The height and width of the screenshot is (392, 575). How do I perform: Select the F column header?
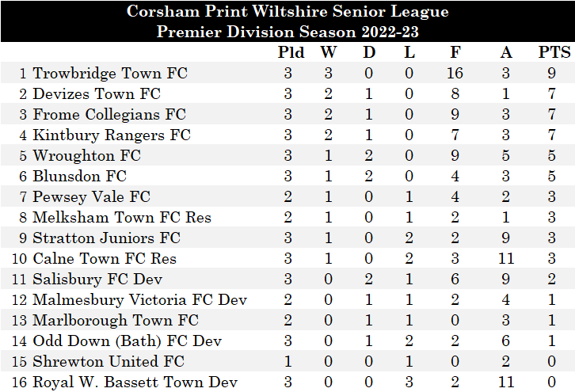click(x=455, y=53)
